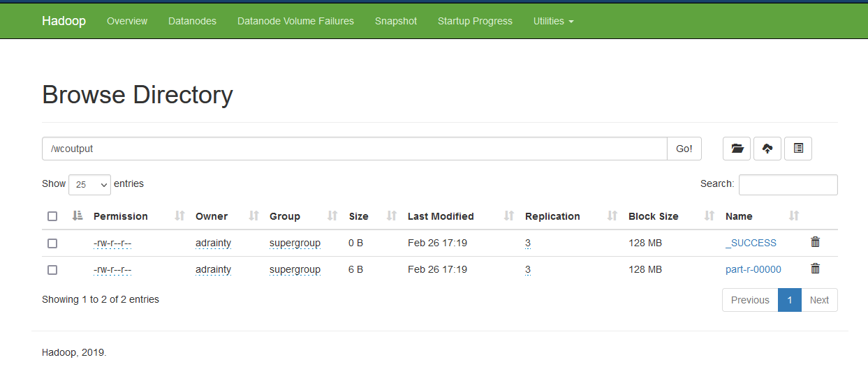Click the Browse Directory heading
The height and width of the screenshot is (376, 868).
click(138, 95)
